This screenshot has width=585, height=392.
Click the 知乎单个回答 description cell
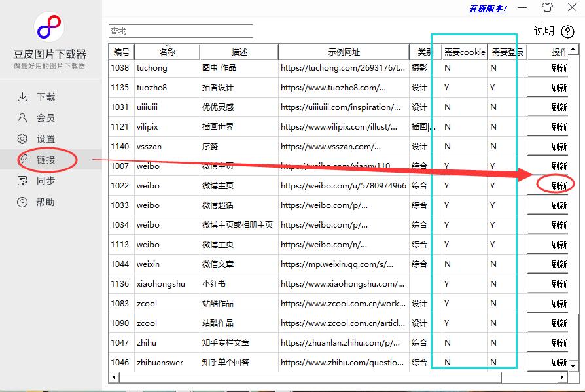tap(239, 362)
